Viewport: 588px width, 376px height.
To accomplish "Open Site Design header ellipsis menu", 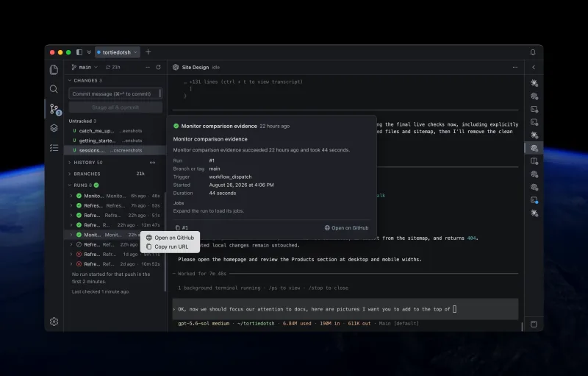I will [x=515, y=67].
